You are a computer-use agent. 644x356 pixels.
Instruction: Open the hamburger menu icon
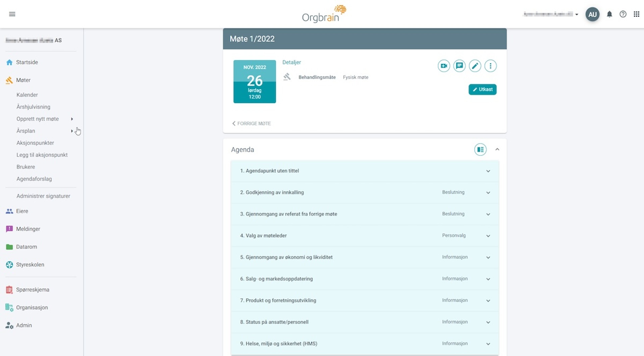coord(12,14)
